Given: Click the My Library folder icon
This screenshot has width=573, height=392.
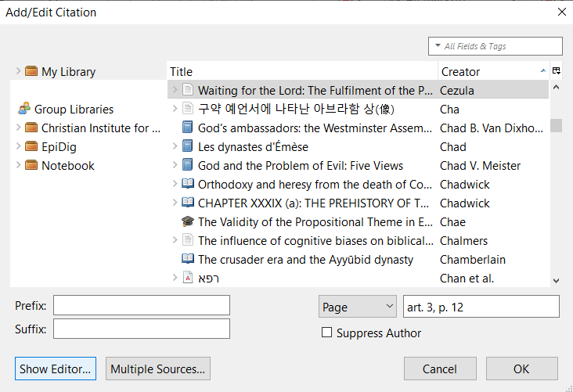Looking at the screenshot, I should [31, 72].
